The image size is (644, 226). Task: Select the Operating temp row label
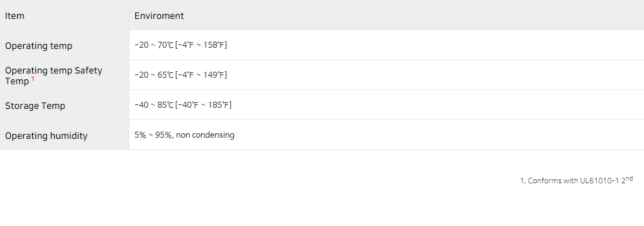tap(39, 46)
